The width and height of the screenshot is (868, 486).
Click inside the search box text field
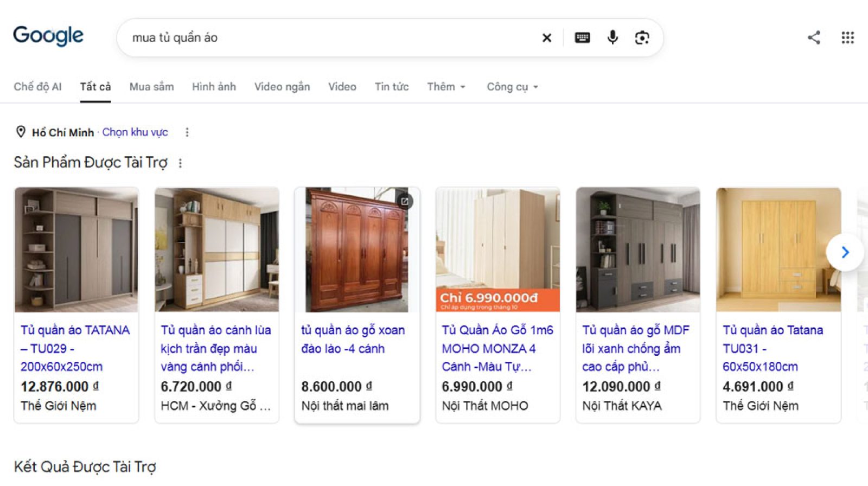(x=331, y=37)
